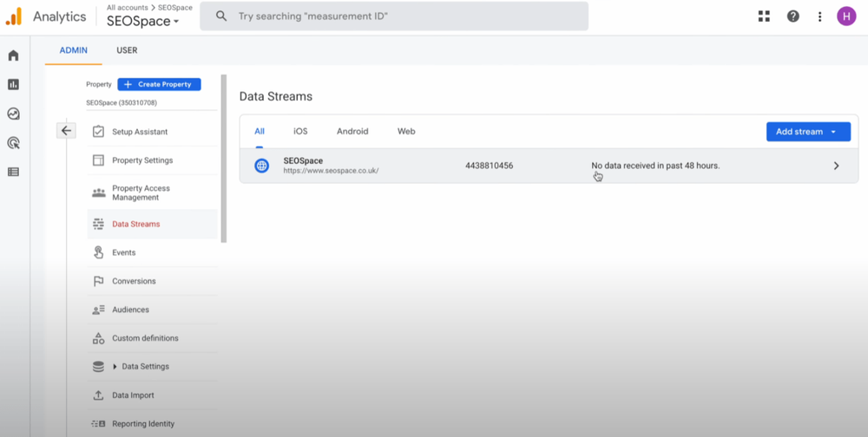This screenshot has height=437, width=868.
Task: Click the Google Analytics logo
Action: [14, 16]
